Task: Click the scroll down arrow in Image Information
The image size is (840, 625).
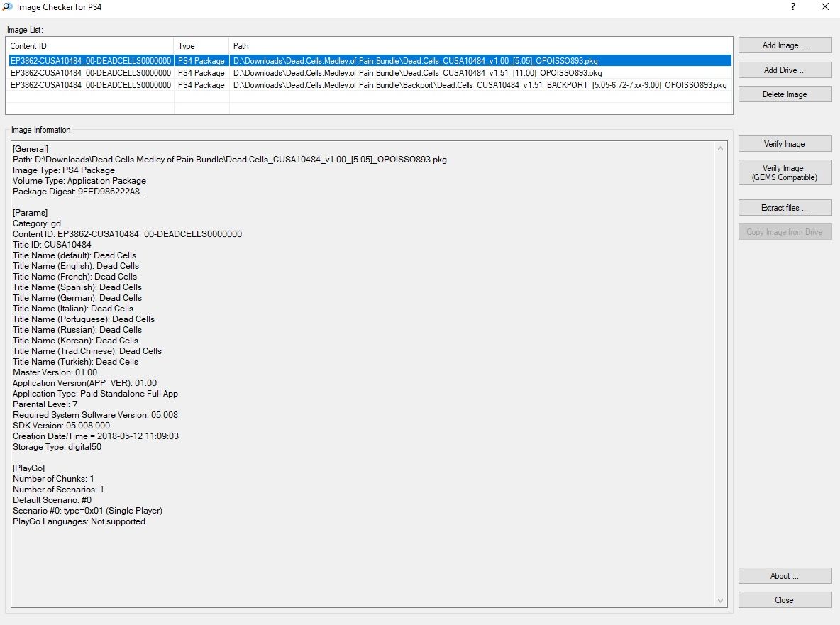Action: click(720, 600)
